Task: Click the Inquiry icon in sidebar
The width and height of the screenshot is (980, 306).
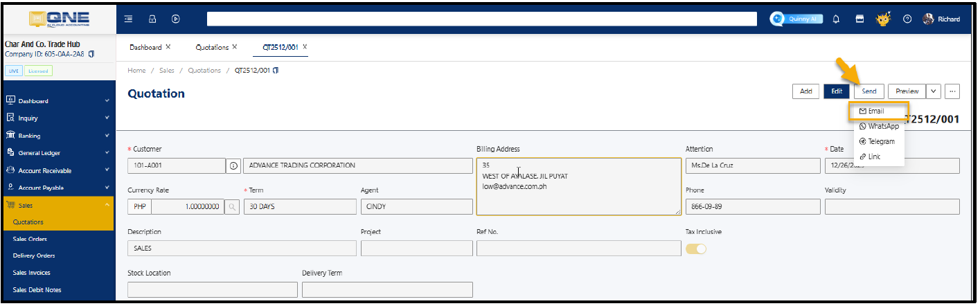Action: [10, 118]
